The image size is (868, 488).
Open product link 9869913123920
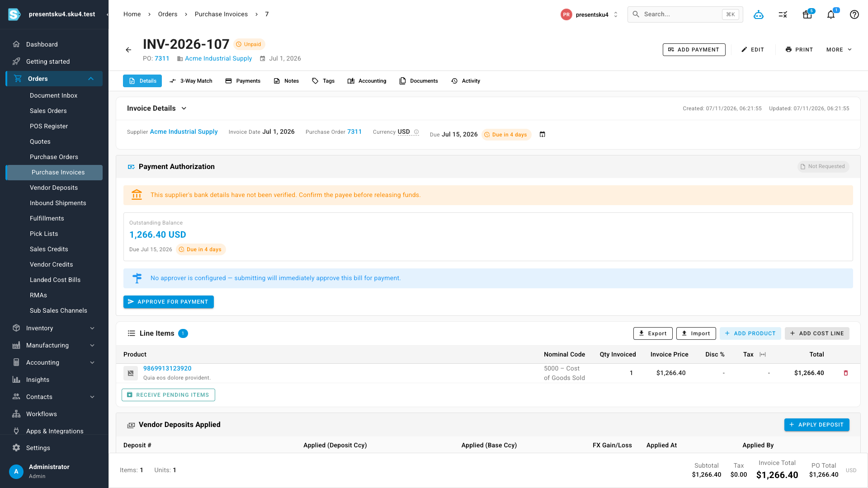pyautogui.click(x=167, y=369)
